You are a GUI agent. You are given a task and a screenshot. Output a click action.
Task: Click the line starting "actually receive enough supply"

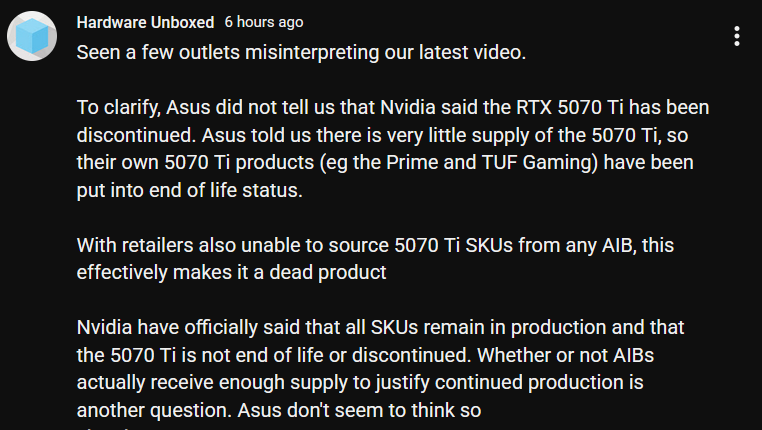tap(360, 382)
